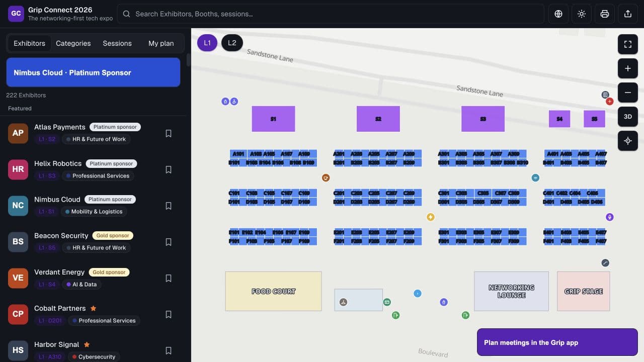Viewport: 644px width, 362px height.
Task: Select the Food Court area on map
Action: click(x=273, y=291)
